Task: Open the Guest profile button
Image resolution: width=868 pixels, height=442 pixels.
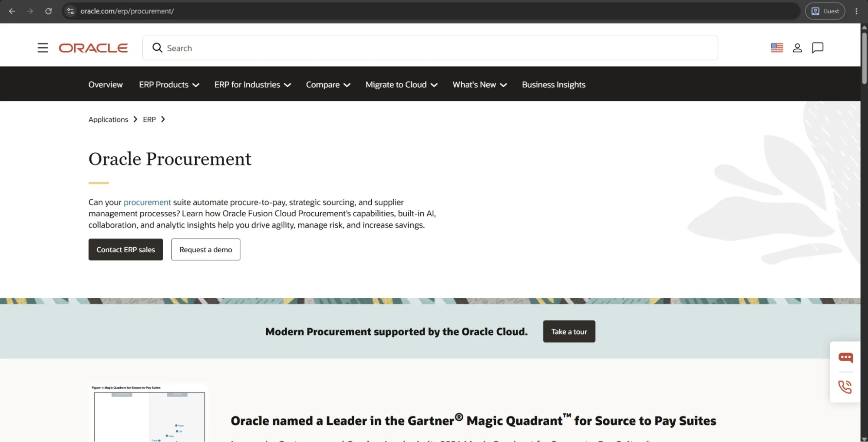Action: click(825, 11)
